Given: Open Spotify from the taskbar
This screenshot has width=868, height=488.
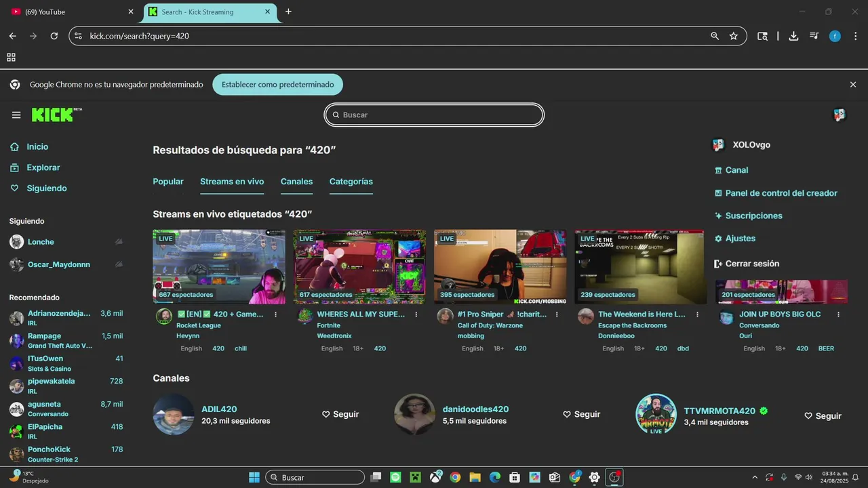Looking at the screenshot, I should click(x=396, y=477).
